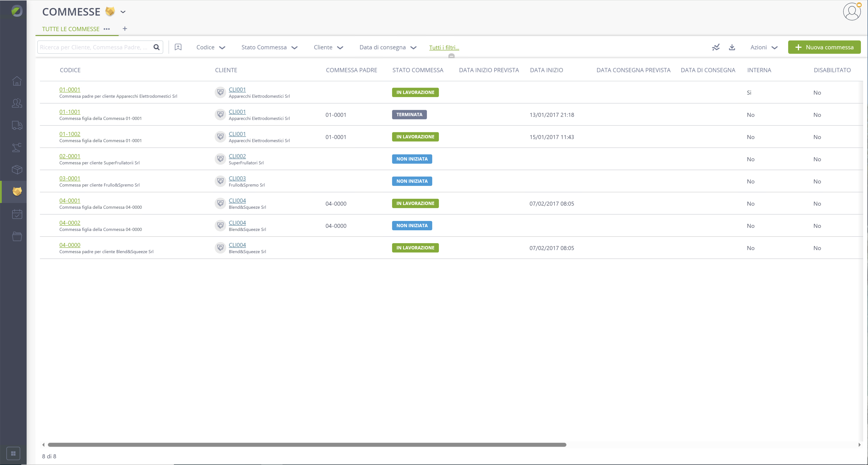This screenshot has width=868, height=465.
Task: Select the TUTTE LE COMMESSE tab
Action: [71, 29]
